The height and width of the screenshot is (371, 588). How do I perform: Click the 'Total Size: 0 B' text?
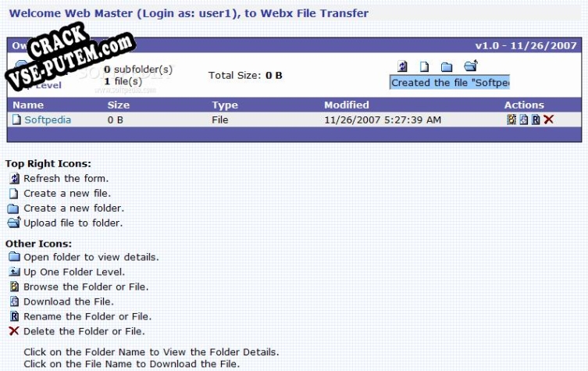pyautogui.click(x=245, y=76)
